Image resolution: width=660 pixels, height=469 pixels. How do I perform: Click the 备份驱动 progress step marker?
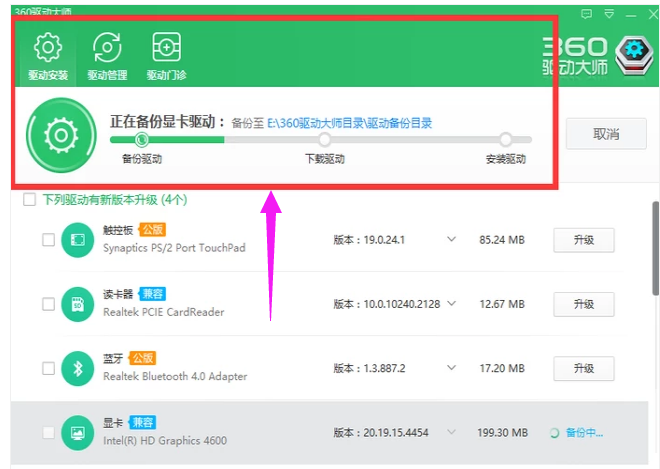(142, 139)
